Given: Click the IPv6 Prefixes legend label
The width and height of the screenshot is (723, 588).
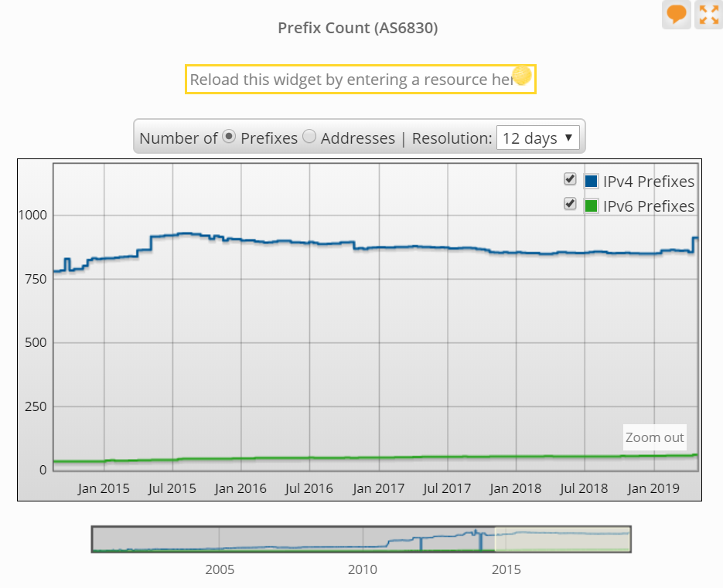Looking at the screenshot, I should 648,206.
